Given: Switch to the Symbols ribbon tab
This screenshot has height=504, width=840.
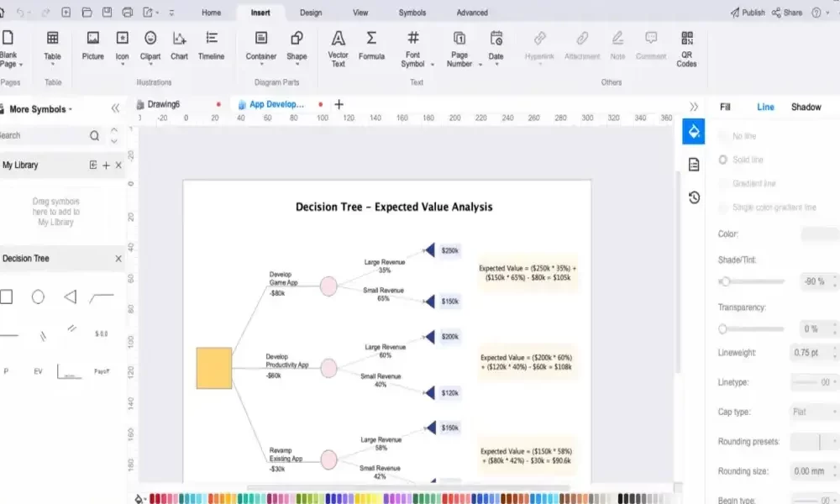Looking at the screenshot, I should [x=412, y=13].
